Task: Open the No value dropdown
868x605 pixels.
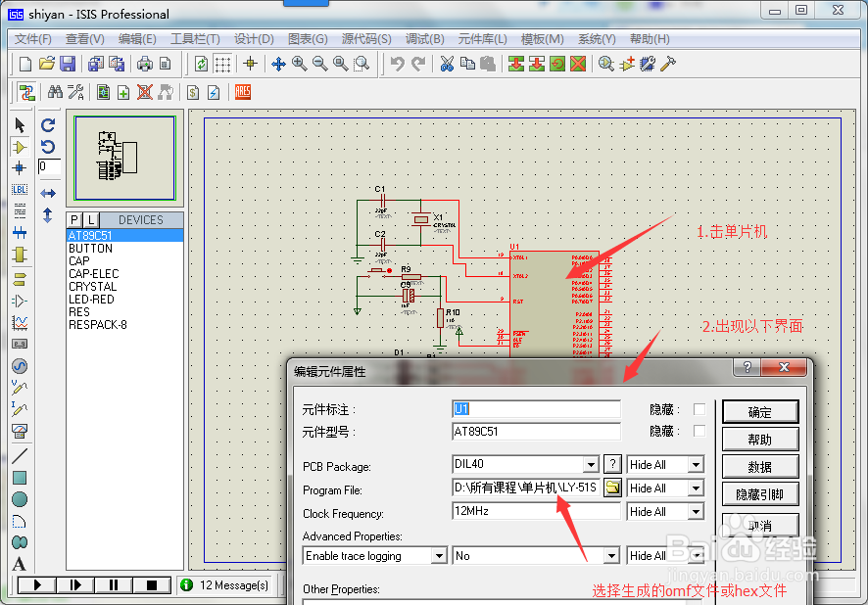Action: click(611, 556)
